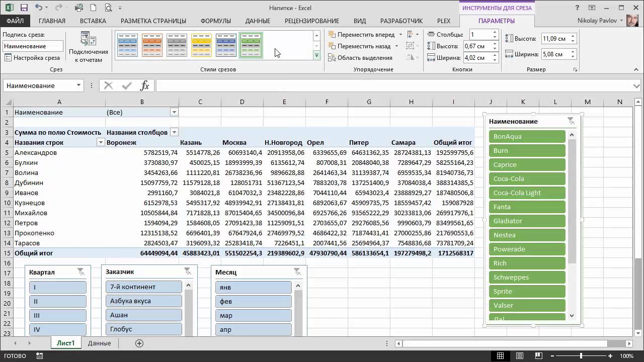Select the light blue slicer style

(x=127, y=45)
